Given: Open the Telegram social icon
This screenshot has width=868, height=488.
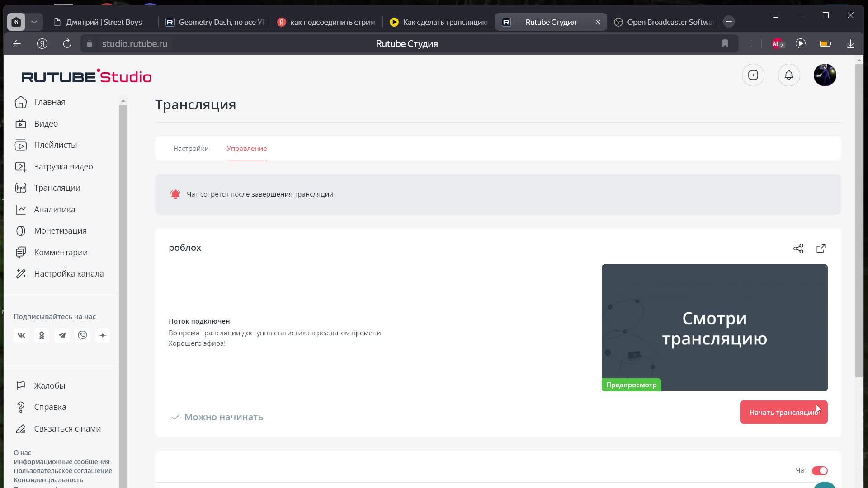Looking at the screenshot, I should (x=62, y=335).
